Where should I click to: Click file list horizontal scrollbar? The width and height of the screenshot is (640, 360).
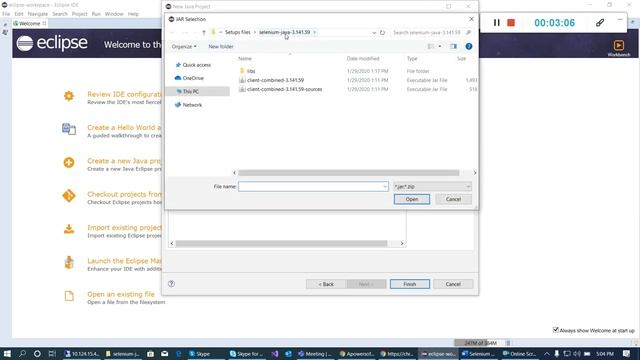coord(349,173)
